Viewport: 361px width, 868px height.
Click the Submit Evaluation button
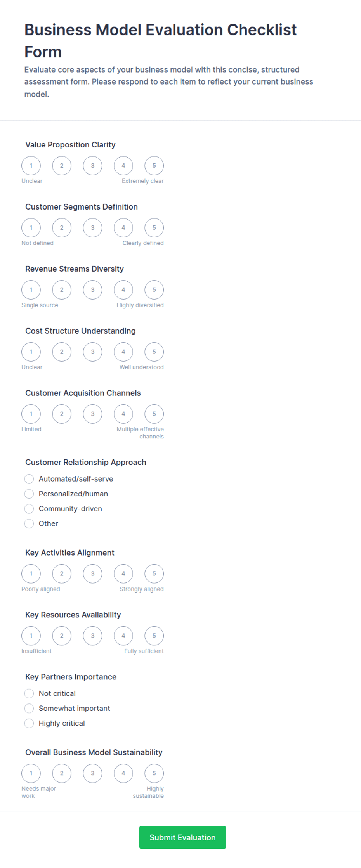[182, 837]
